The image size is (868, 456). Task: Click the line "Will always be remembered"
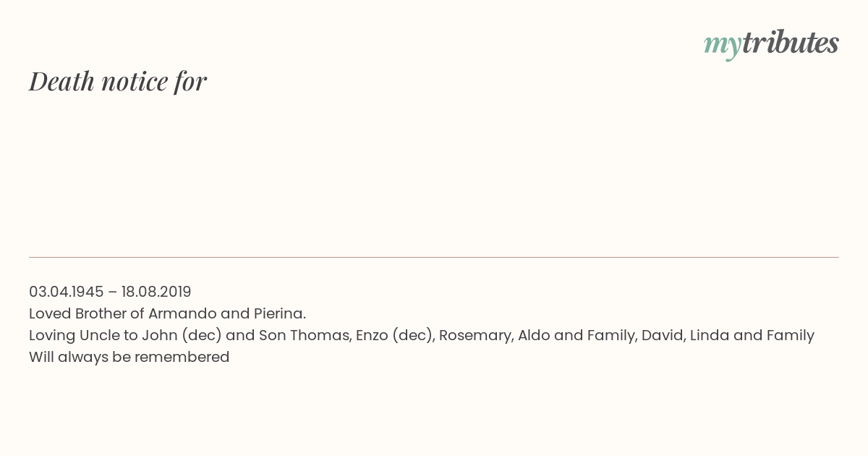(x=129, y=357)
